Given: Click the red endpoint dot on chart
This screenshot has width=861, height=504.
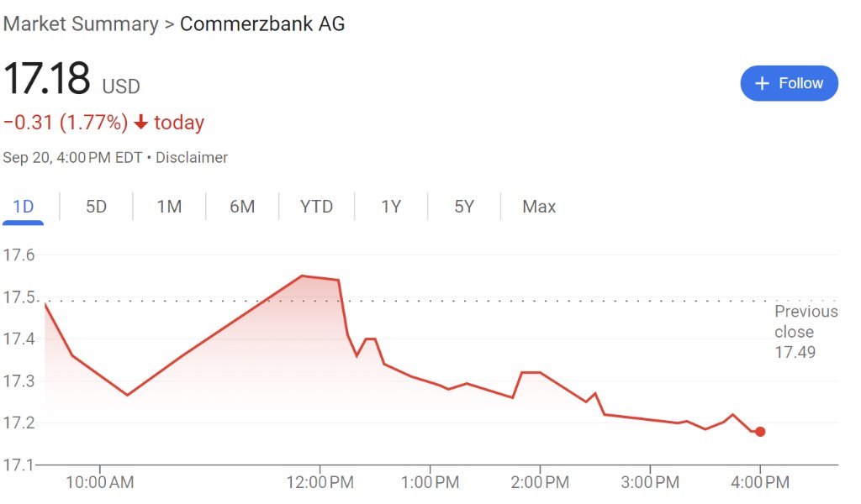Looking at the screenshot, I should point(760,432).
